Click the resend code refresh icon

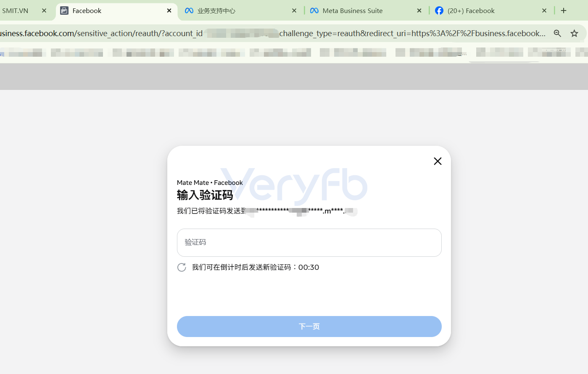pos(182,268)
